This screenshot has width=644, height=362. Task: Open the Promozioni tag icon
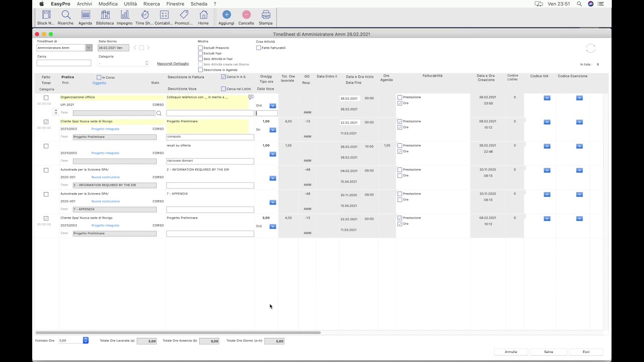point(184,15)
